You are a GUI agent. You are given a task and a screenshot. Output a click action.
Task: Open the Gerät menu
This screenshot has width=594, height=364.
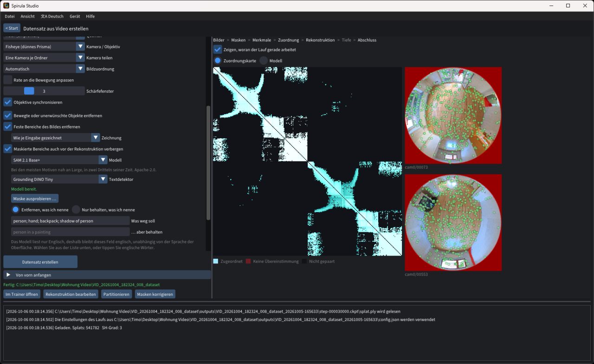point(75,16)
